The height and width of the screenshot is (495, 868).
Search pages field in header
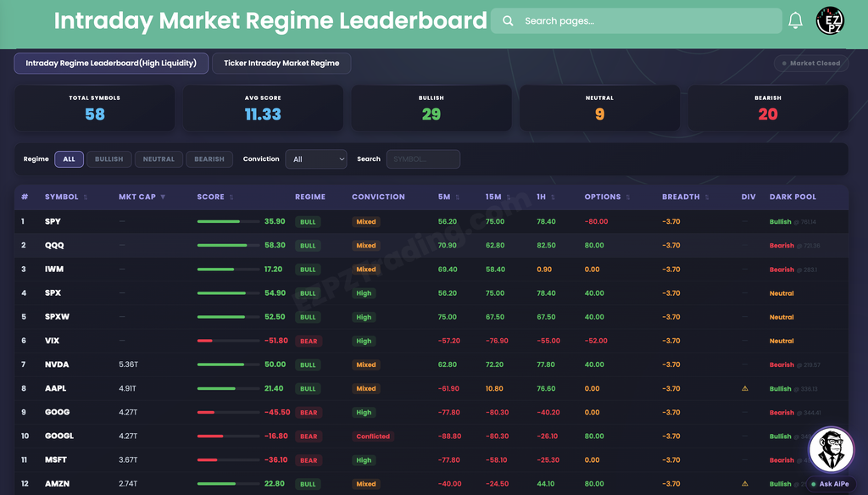[636, 21]
